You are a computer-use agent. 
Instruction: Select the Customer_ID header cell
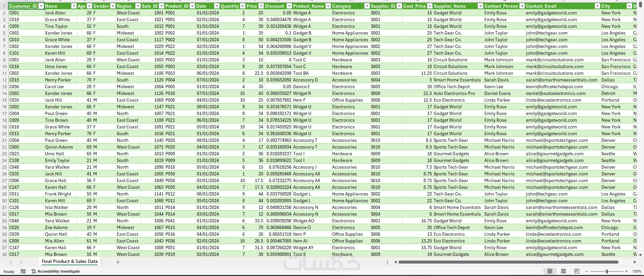(26, 6)
